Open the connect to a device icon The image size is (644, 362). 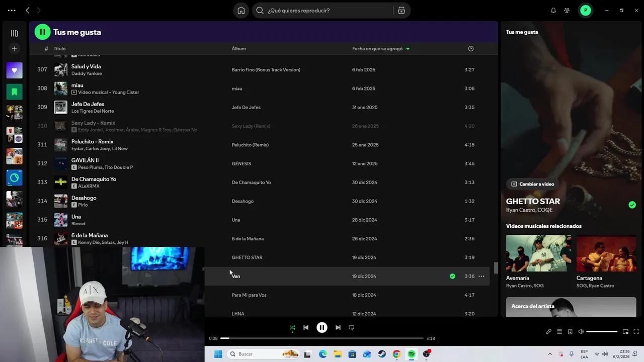click(x=570, y=332)
